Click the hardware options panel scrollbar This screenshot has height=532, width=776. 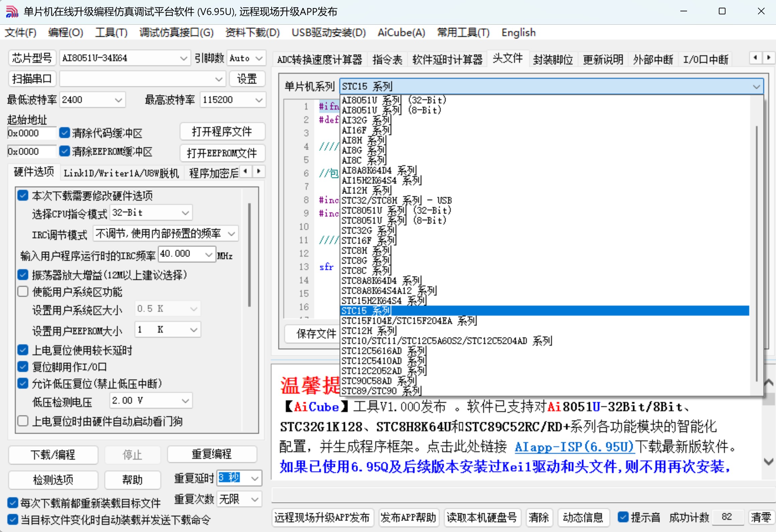tap(249, 255)
